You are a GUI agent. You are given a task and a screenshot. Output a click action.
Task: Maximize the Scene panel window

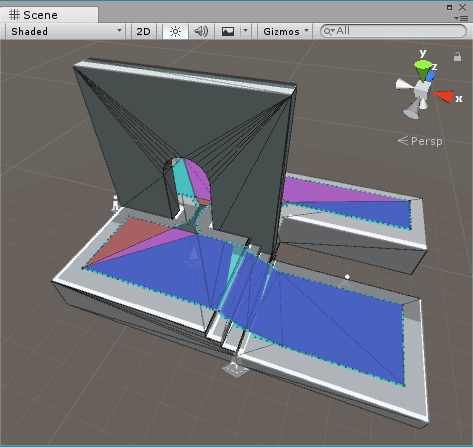[x=449, y=7]
